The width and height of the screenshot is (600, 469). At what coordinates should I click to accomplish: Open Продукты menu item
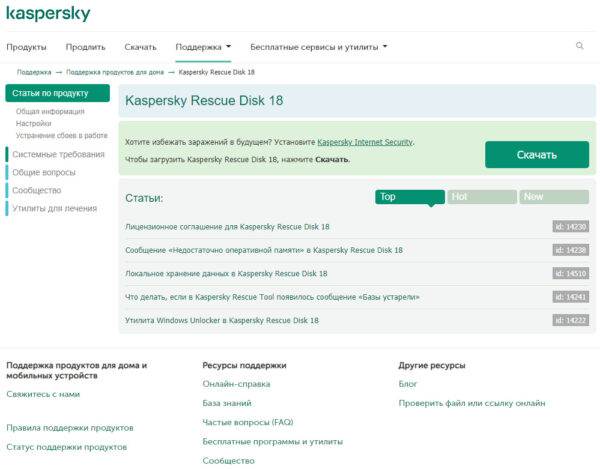26,47
